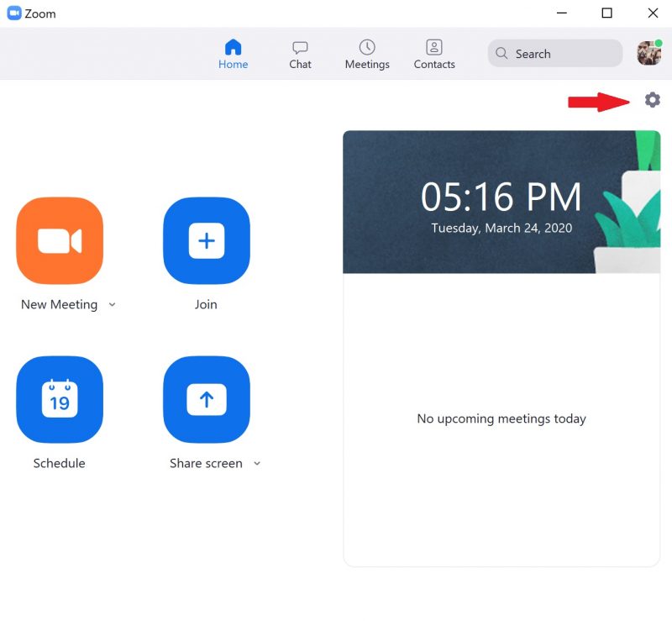Screen dimensions: 672x621
Task: Click the Schedule label
Action: pyautogui.click(x=59, y=463)
